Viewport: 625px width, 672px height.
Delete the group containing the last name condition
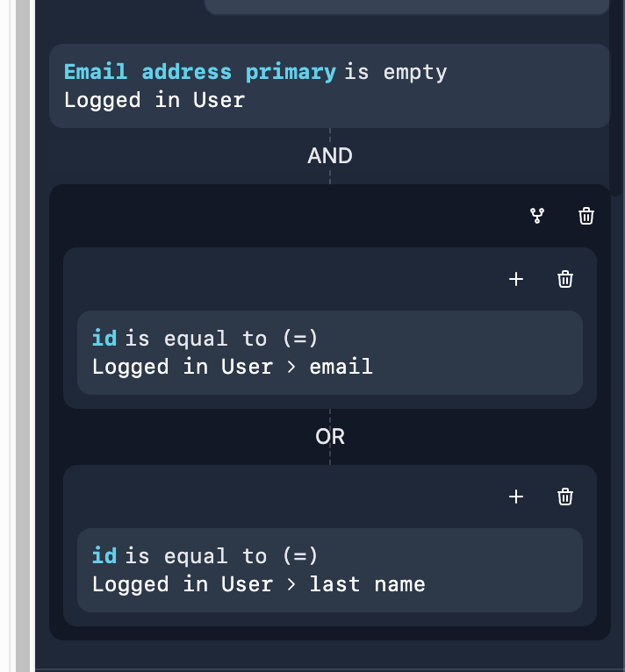coord(565,497)
